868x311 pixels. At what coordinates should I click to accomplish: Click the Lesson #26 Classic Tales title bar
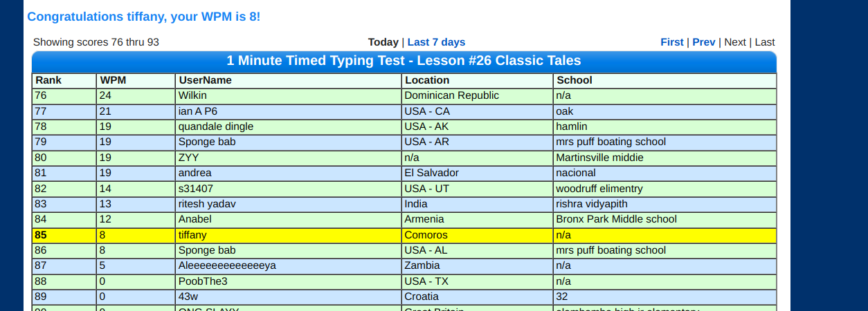coord(404,61)
